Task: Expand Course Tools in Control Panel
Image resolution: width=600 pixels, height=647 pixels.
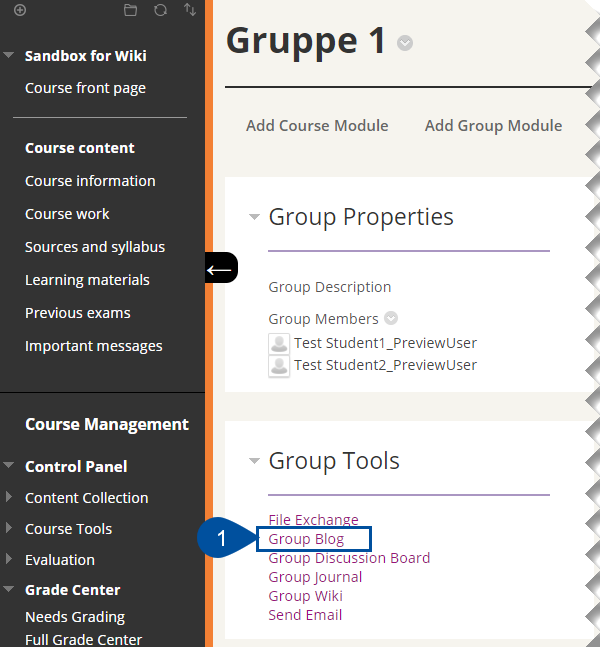Action: pyautogui.click(x=9, y=528)
